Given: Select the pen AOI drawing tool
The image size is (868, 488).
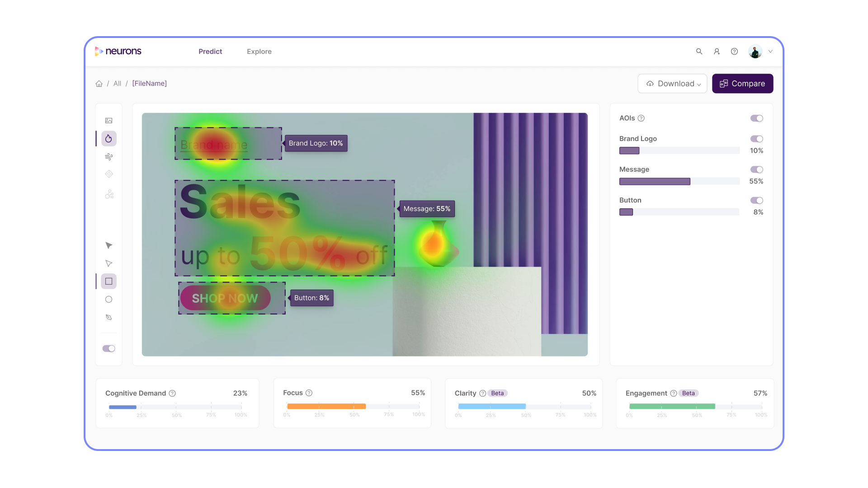Looking at the screenshot, I should coord(108,317).
